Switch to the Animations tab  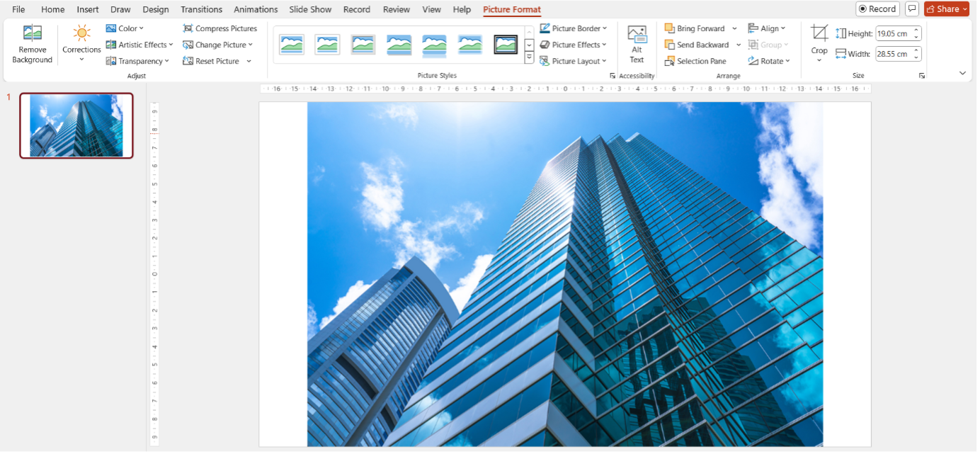coord(256,9)
